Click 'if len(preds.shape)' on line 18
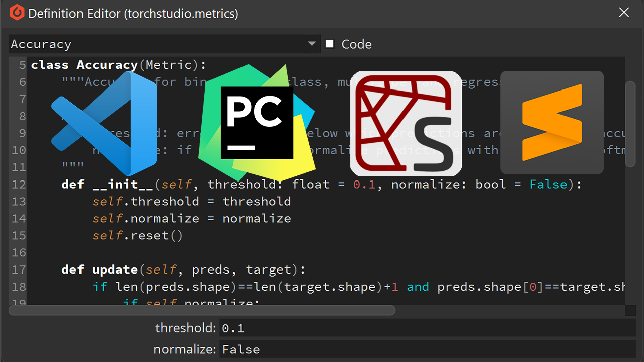Viewport: 644px width, 362px height. point(161,287)
